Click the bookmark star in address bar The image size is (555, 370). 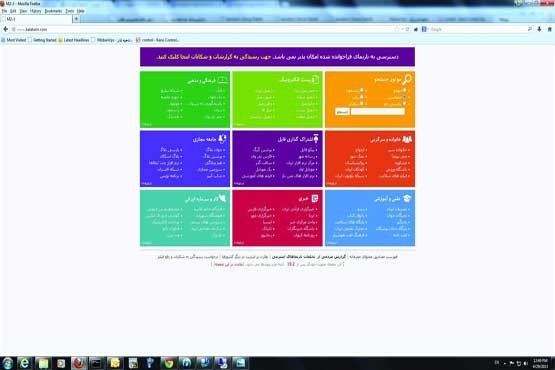[x=397, y=29]
